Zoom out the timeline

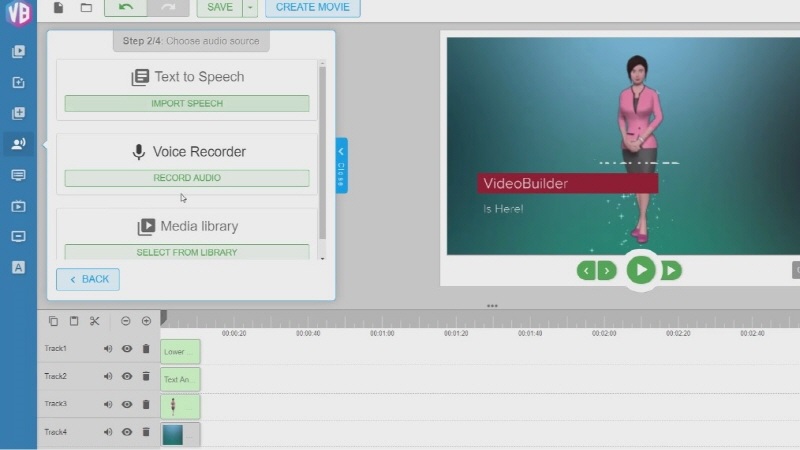click(126, 321)
